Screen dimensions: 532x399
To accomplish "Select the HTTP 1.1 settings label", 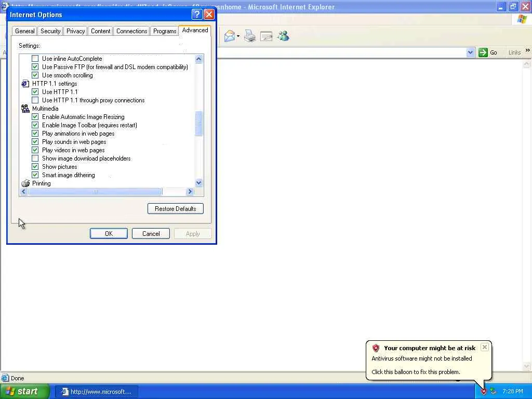I will (x=55, y=84).
